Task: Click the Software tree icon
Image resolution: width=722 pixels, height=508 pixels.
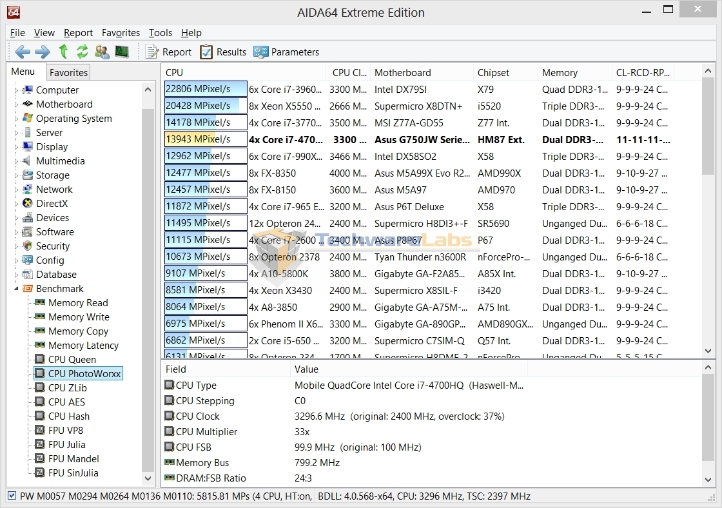Action: pos(28,232)
